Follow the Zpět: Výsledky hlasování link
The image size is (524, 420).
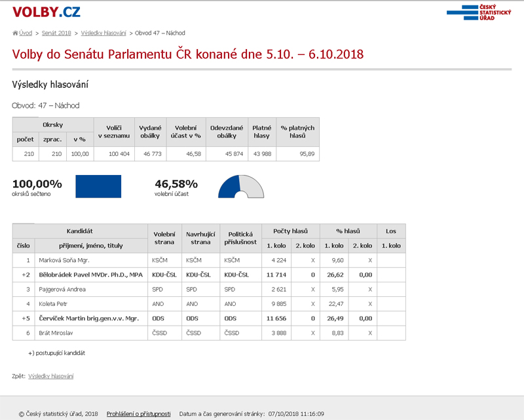[x=51, y=376]
